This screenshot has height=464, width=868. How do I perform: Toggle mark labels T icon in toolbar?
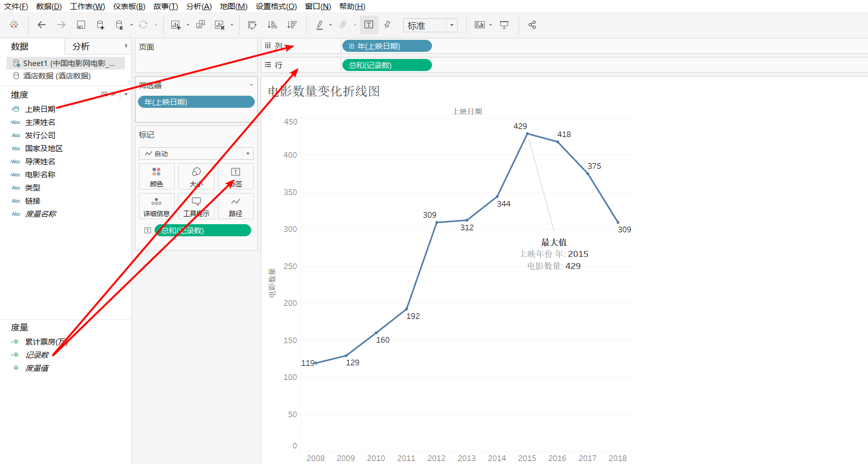click(369, 25)
